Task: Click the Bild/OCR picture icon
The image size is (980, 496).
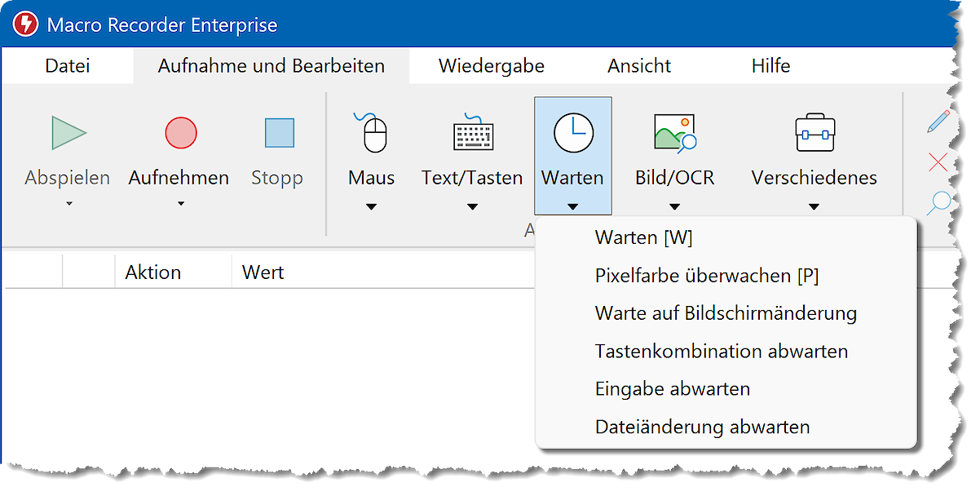Action: [674, 133]
